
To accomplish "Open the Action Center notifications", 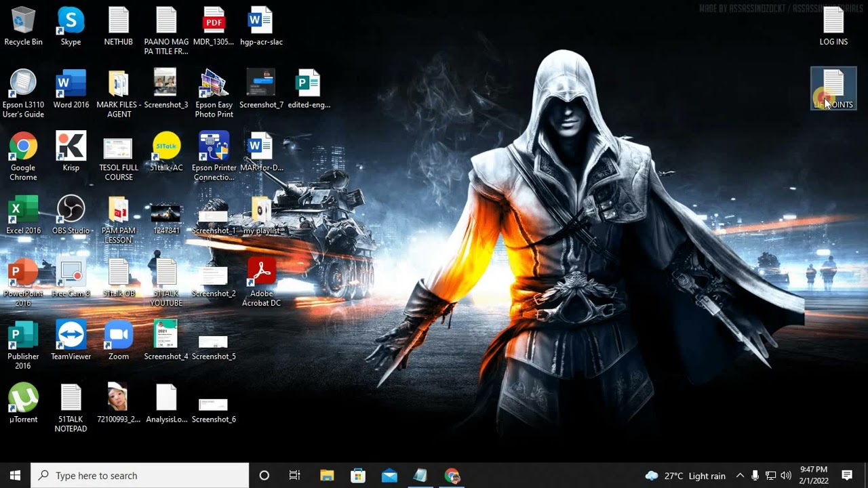I will click(x=847, y=476).
